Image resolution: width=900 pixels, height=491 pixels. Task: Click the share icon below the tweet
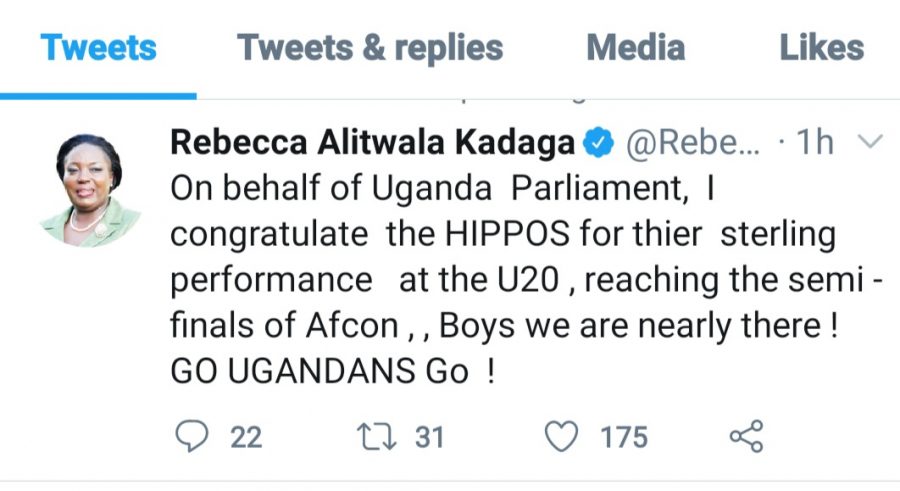pyautogui.click(x=746, y=437)
